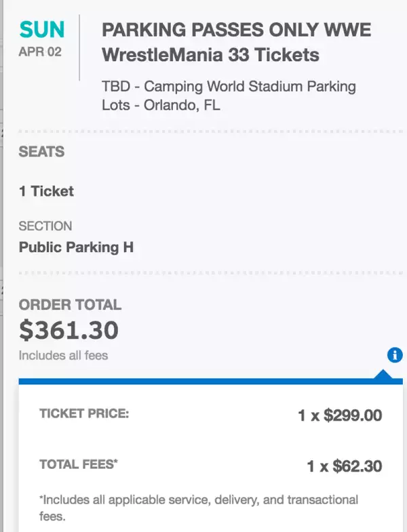407x532 pixels.
Task: Select the 1 Ticket quantity text
Action: [46, 191]
